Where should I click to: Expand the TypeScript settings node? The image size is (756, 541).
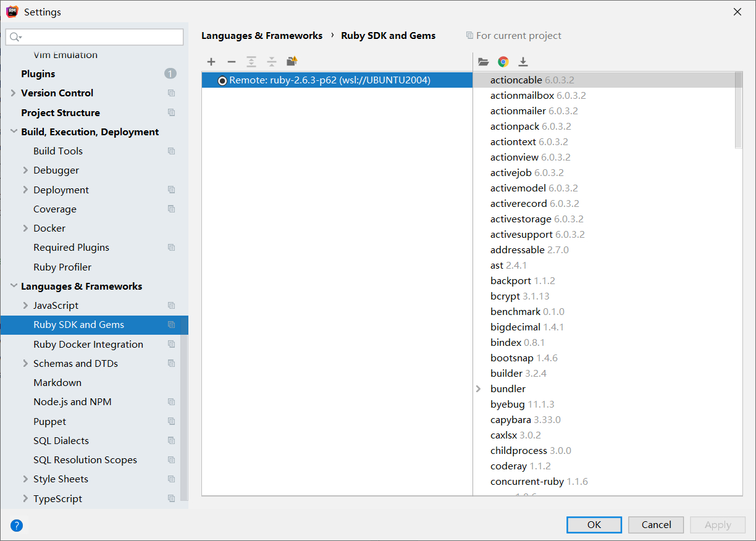coord(25,499)
